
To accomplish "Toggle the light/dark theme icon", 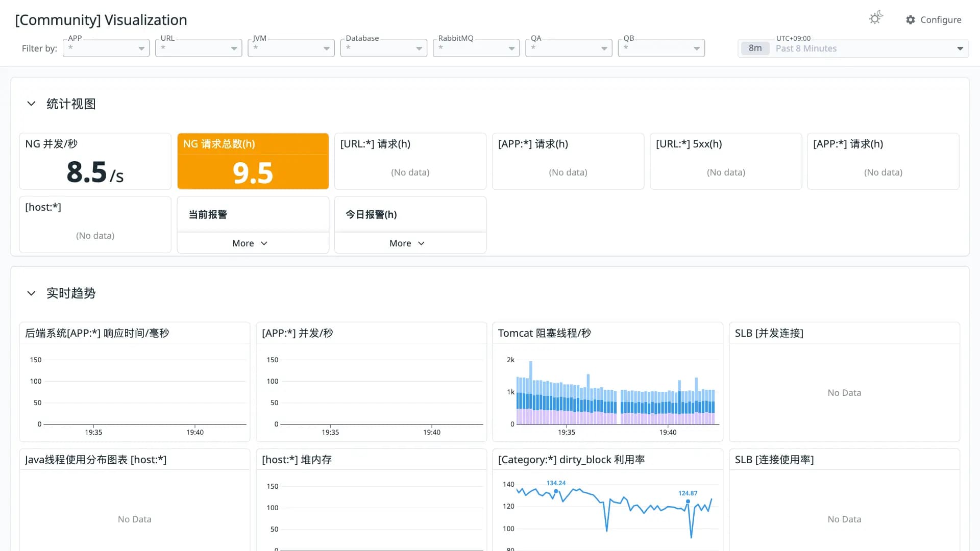I will [x=876, y=18].
